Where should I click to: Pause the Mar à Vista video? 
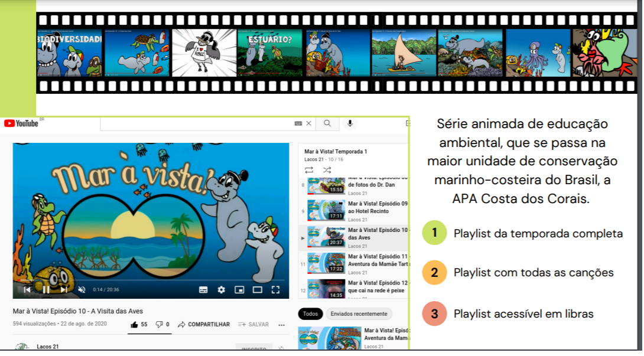click(x=46, y=289)
